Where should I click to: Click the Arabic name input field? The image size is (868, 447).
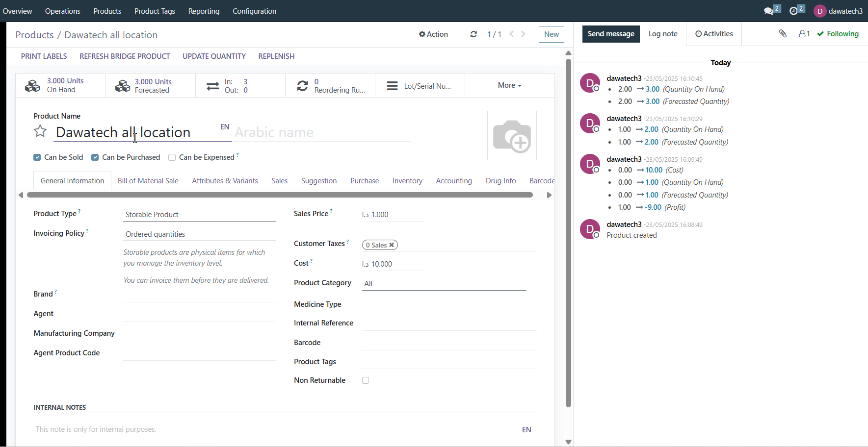(x=322, y=132)
